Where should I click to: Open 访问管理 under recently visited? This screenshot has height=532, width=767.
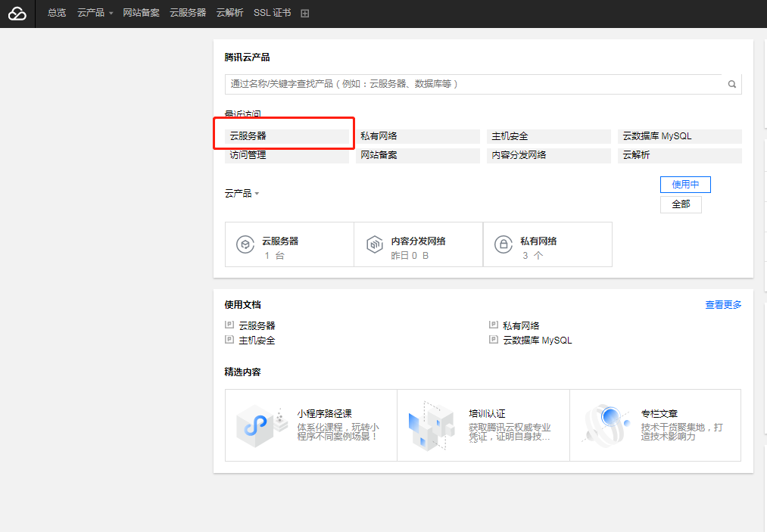(x=287, y=155)
